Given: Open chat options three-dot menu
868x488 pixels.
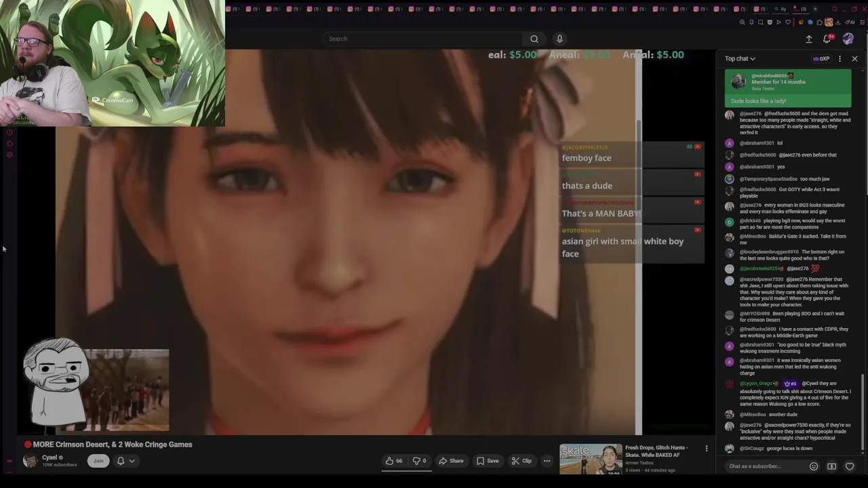Looking at the screenshot, I should (x=840, y=59).
